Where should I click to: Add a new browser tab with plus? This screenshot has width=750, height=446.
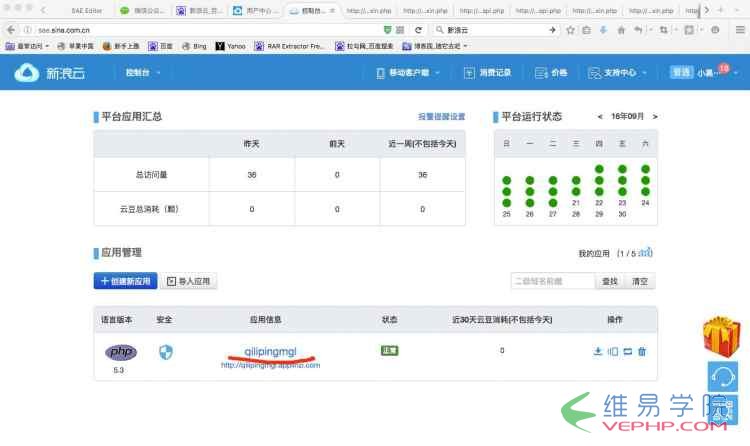pyautogui.click(x=720, y=10)
